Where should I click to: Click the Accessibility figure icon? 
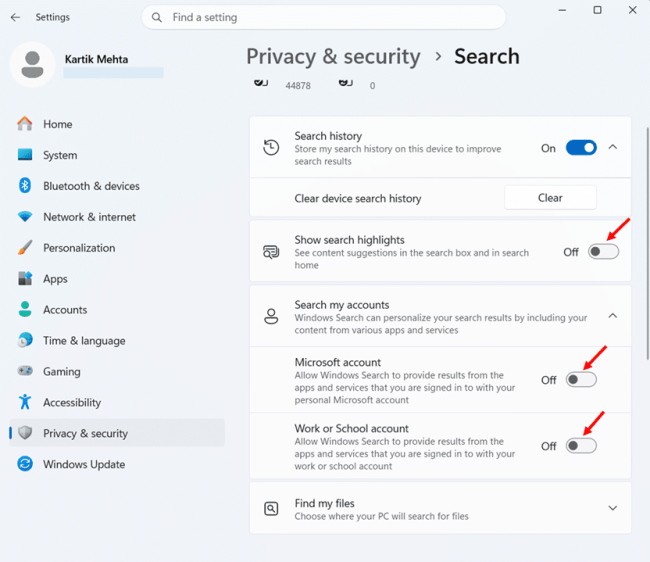point(25,402)
